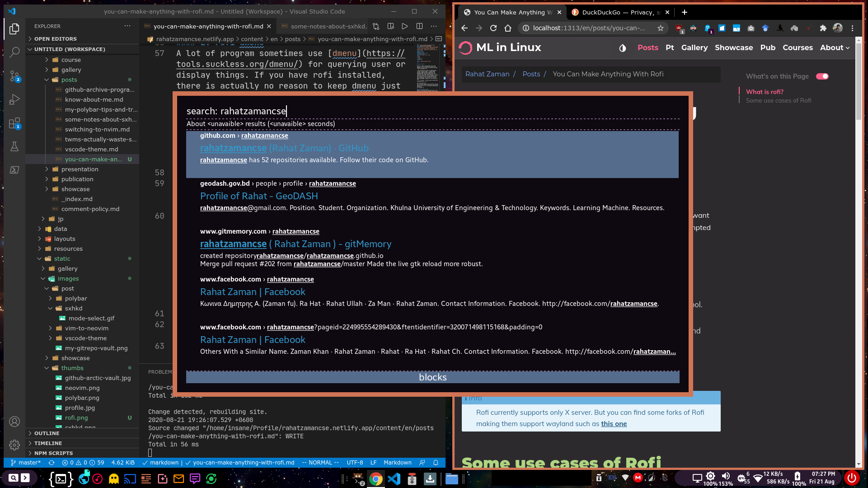Click the Manage gear icon

pyautogui.click(x=14, y=445)
